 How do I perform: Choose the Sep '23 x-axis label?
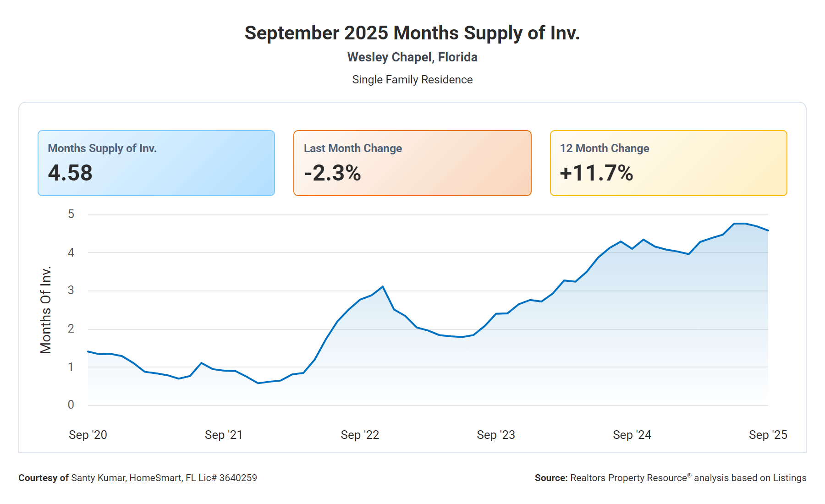pyautogui.click(x=496, y=435)
